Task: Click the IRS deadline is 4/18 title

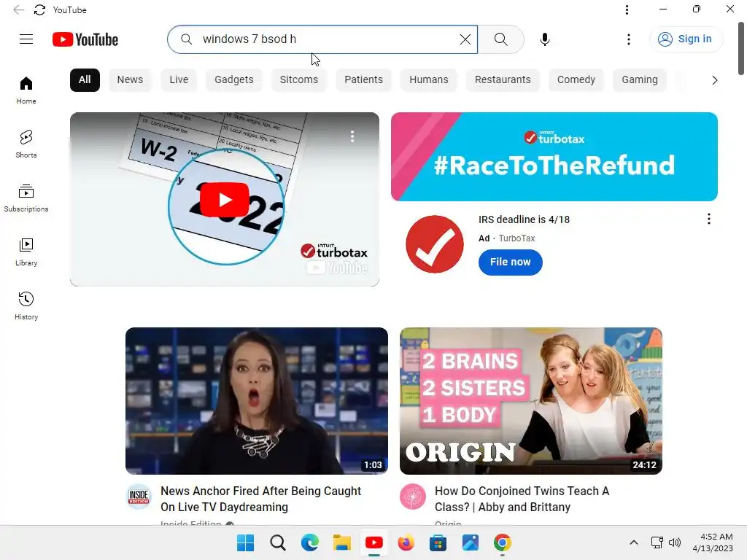Action: [524, 219]
